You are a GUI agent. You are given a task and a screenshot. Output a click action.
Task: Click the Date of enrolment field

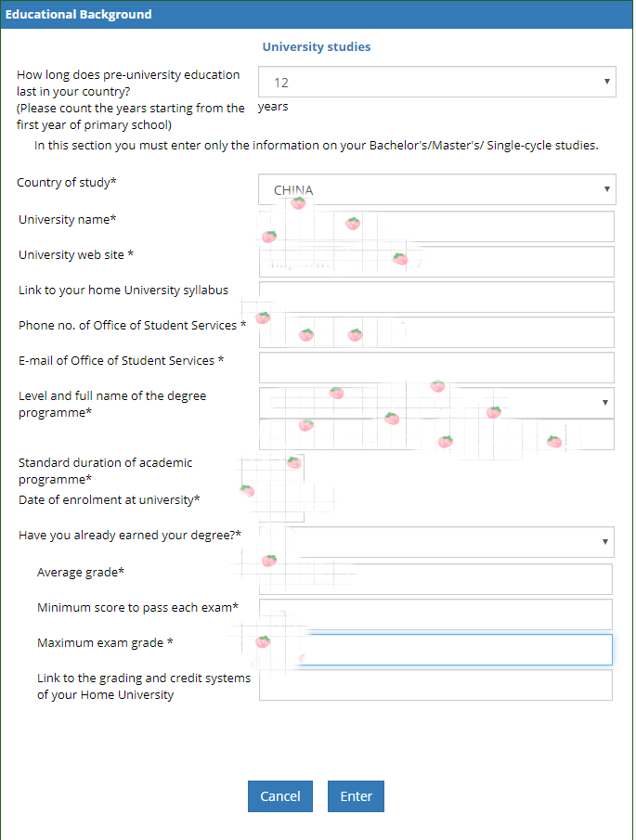click(x=280, y=502)
